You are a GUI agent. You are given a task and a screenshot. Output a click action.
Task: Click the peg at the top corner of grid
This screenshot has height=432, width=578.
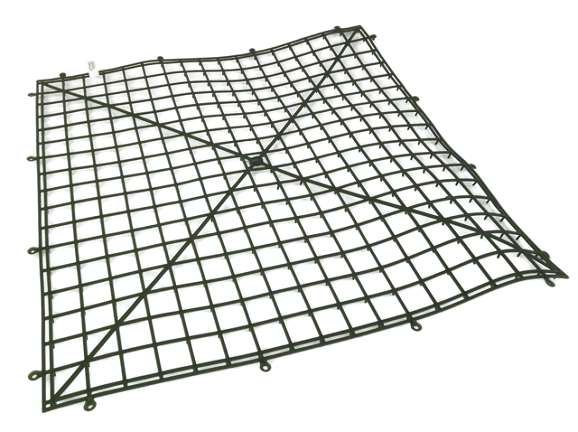337,28
